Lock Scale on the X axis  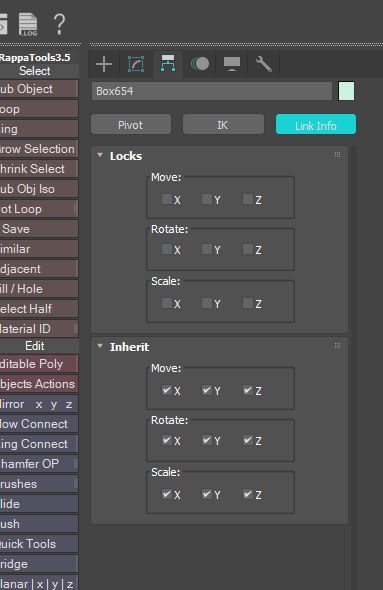(167, 303)
